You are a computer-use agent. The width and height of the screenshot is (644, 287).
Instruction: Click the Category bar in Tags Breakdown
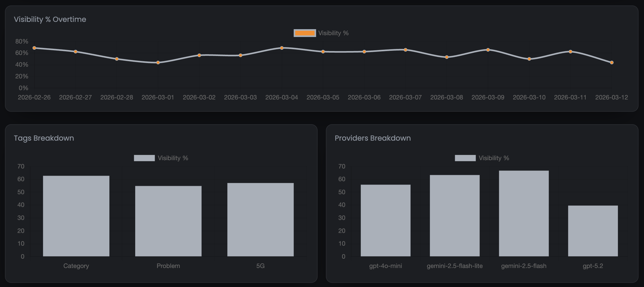point(76,216)
